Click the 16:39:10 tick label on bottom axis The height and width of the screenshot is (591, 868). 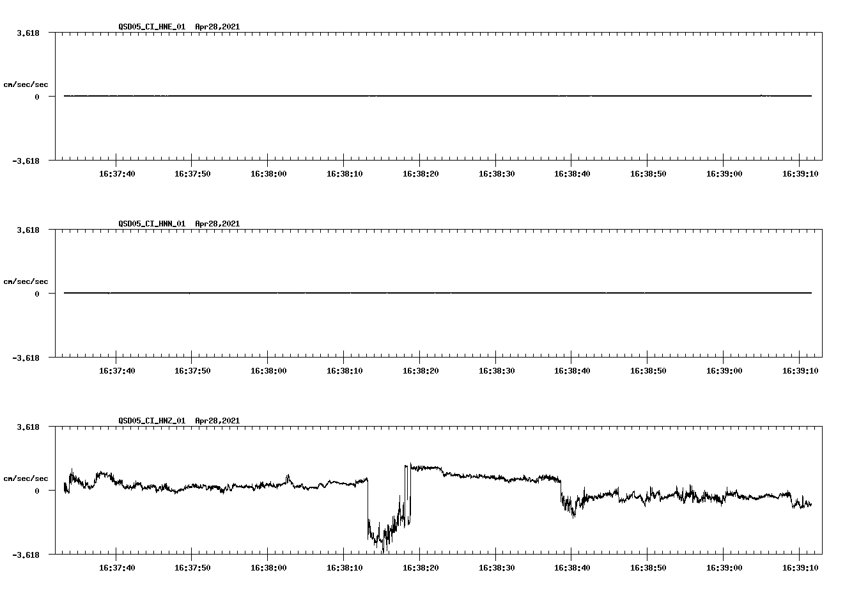click(x=799, y=566)
